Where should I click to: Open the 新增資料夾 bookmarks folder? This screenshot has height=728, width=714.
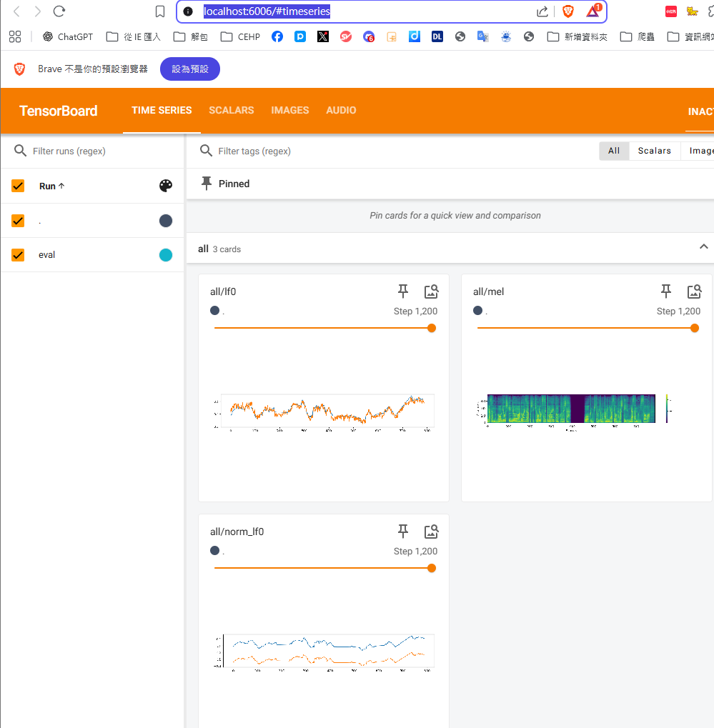[577, 36]
